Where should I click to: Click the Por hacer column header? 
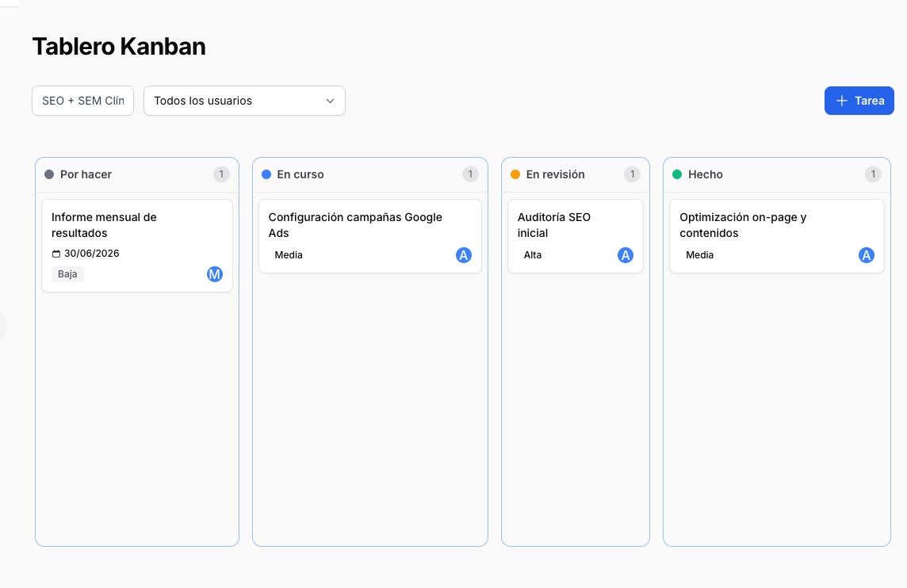pos(137,174)
